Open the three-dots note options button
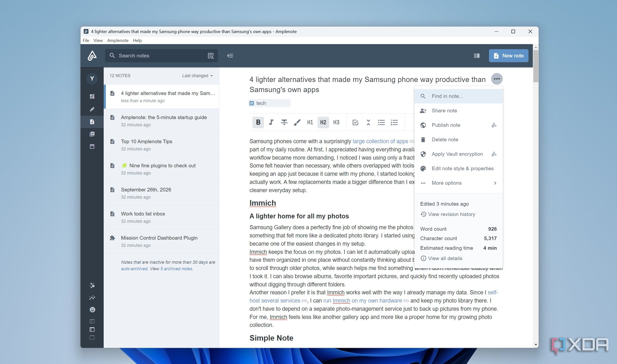 point(497,79)
